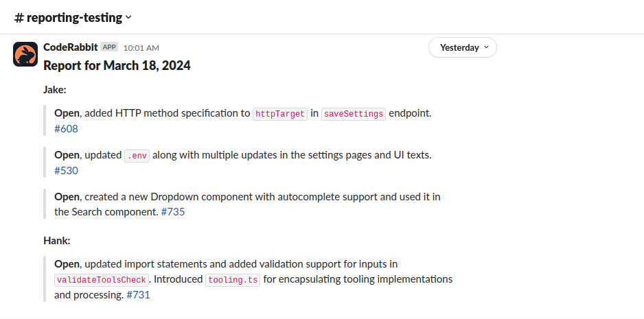
Task: Open pull request link #731
Action: coord(139,295)
